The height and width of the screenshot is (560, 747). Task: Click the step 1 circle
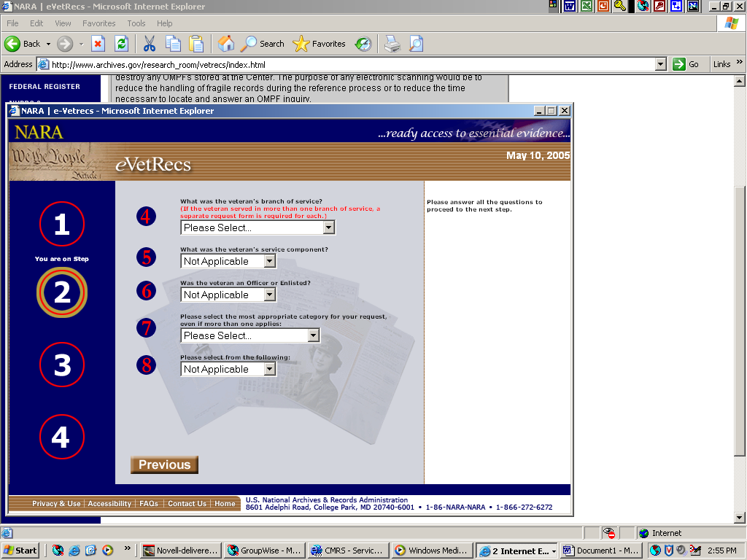point(62,224)
